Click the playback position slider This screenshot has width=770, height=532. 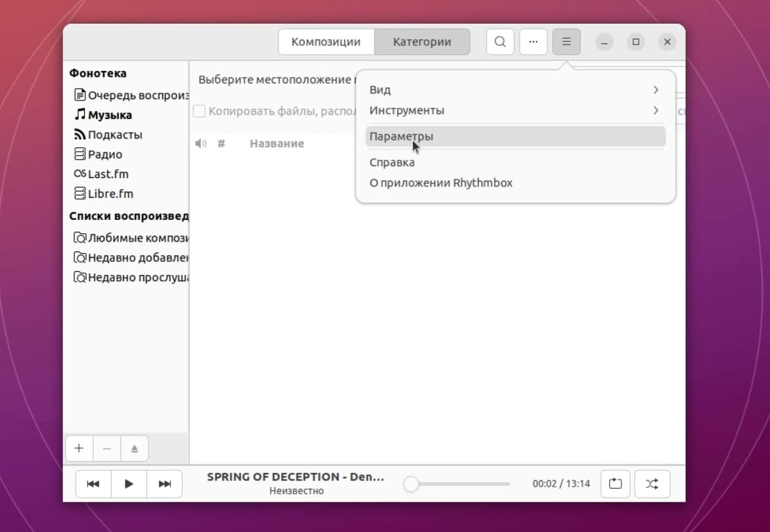click(457, 484)
